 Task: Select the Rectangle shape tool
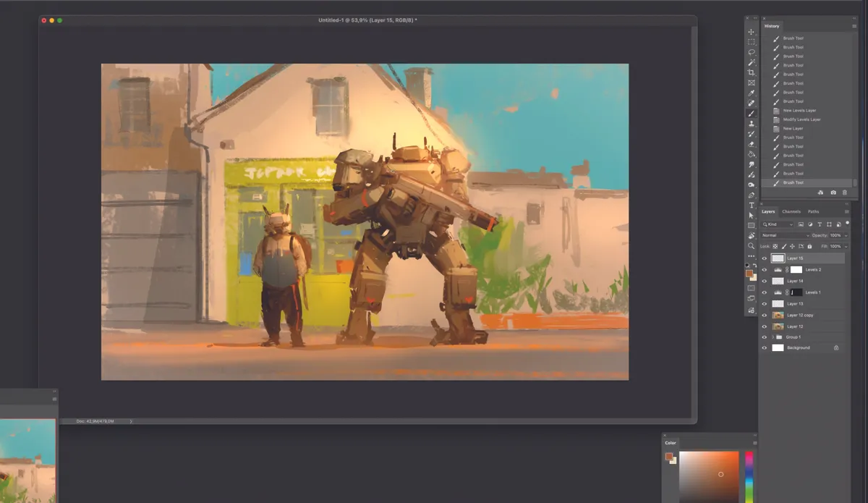[751, 225]
